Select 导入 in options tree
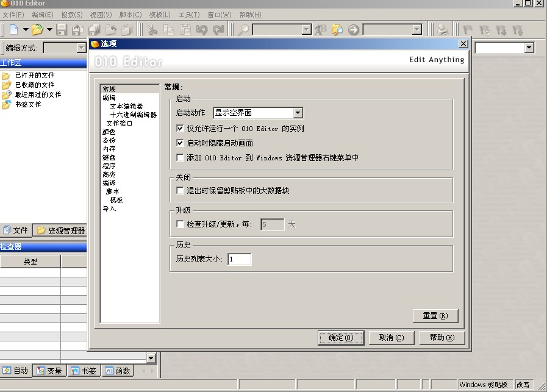Image resolution: width=547 pixels, height=392 pixels. (x=109, y=208)
